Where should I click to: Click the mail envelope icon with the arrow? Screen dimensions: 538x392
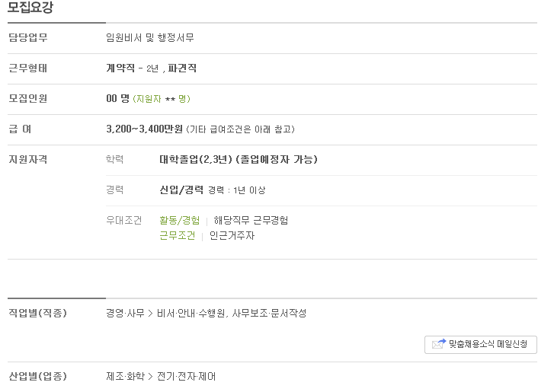(438, 344)
